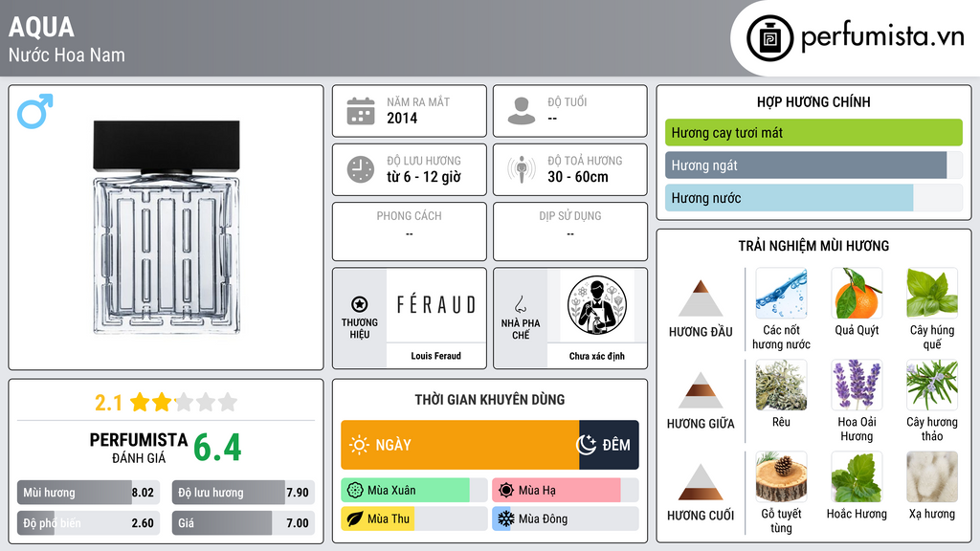The width and height of the screenshot is (980, 551).
Task: Click the Mùa Đông season bar
Action: [565, 518]
